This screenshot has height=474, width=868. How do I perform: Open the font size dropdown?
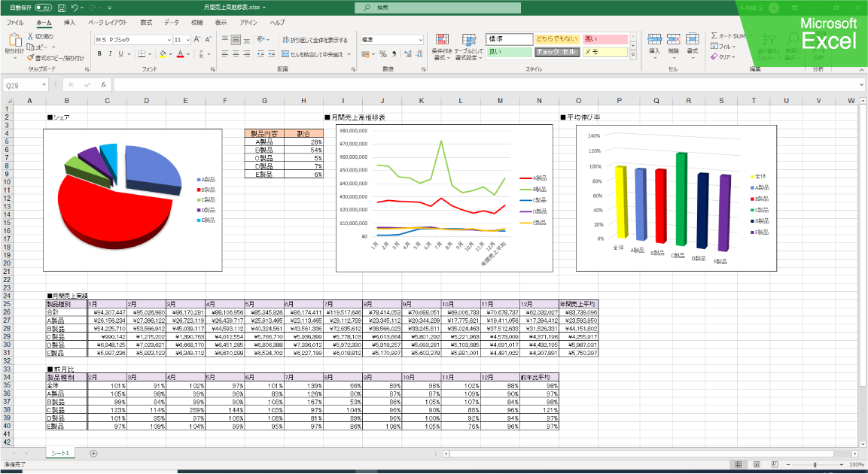187,40
